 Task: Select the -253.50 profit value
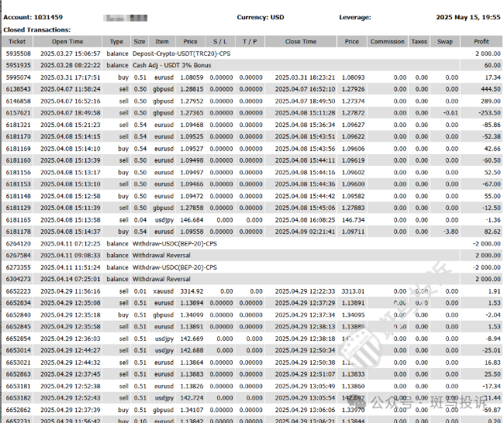point(488,112)
